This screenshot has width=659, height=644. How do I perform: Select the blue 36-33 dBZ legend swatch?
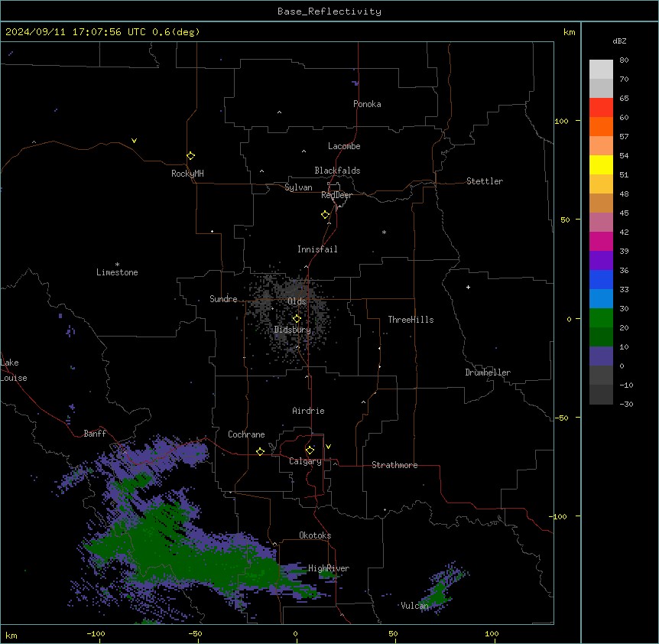point(601,279)
